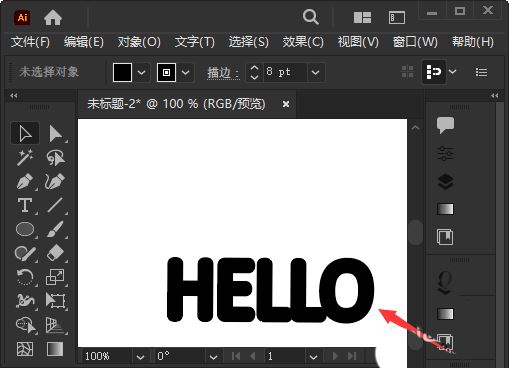The width and height of the screenshot is (509, 368).
Task: Open the artboard number dropdown
Action: [313, 357]
